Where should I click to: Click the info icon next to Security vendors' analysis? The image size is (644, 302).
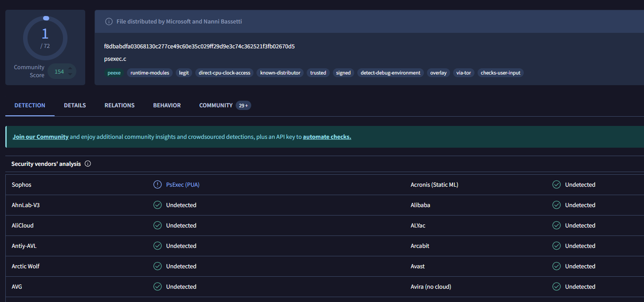[x=88, y=164]
